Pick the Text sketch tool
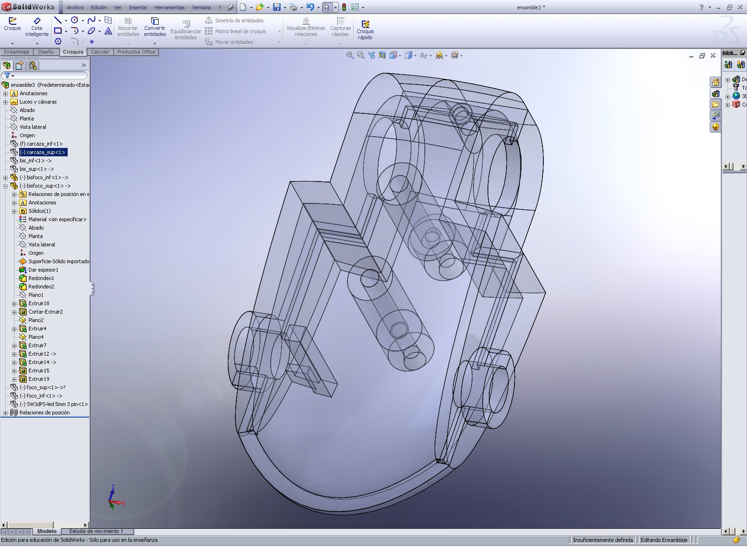 108,31
